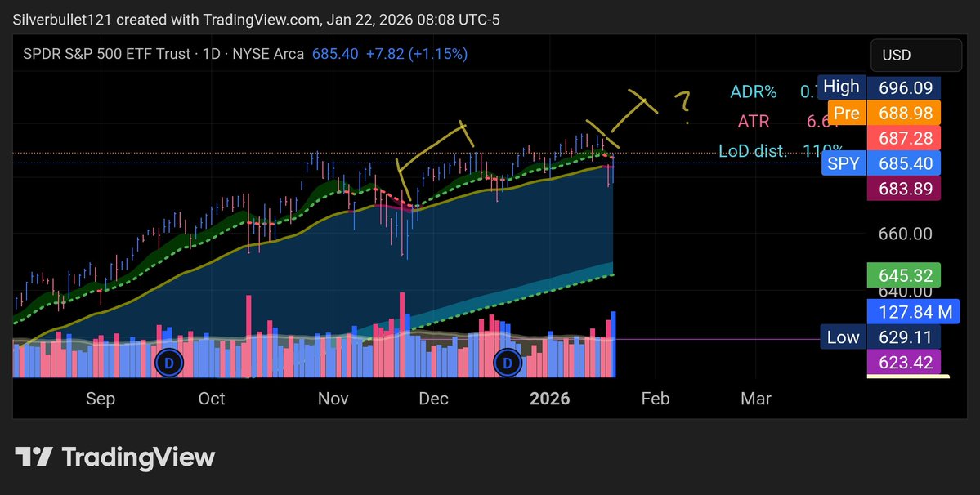
Task: Click the latest tall blue volume bar
Action: (x=614, y=344)
